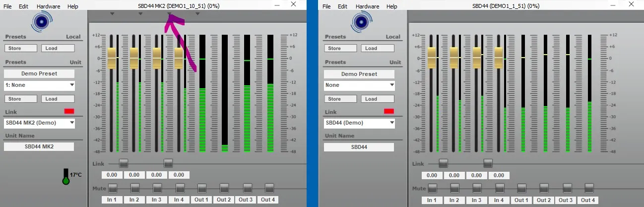This screenshot has height=207, width=644.
Task: Open the 'SBD44 MK2 (Demo)' link dropdown
Action: 39,123
